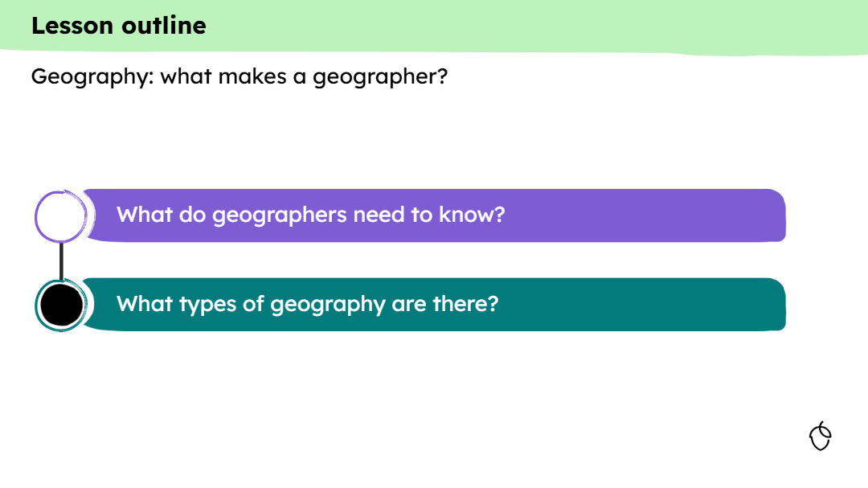868x488 pixels.
Task: Click the empty right end of the purple bar
Action: (683, 215)
